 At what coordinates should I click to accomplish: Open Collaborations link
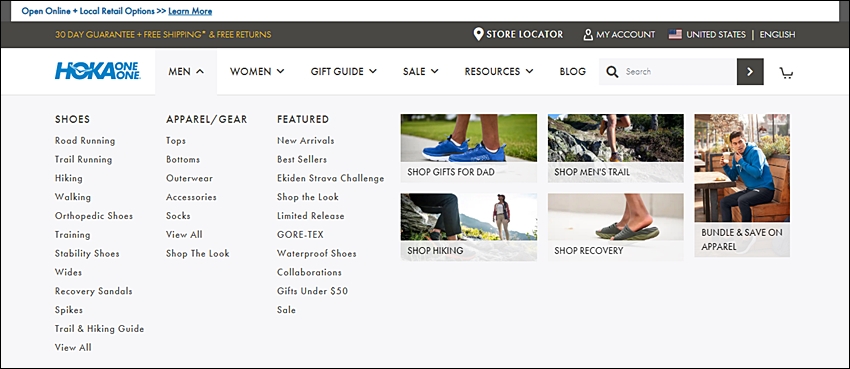click(310, 272)
